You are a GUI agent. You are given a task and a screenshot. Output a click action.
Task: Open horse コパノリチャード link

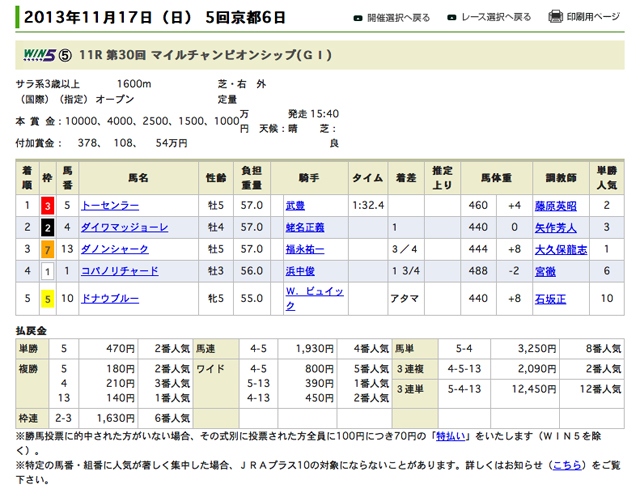coord(120,271)
